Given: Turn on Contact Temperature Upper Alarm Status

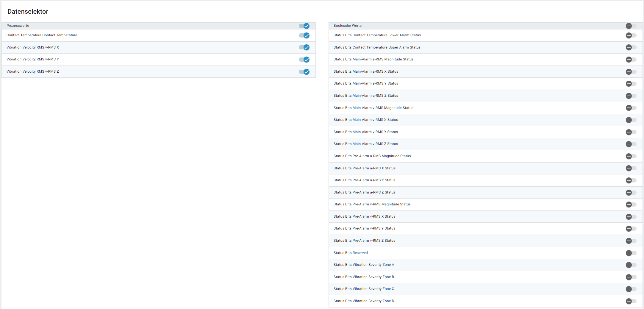Looking at the screenshot, I should pyautogui.click(x=631, y=47).
